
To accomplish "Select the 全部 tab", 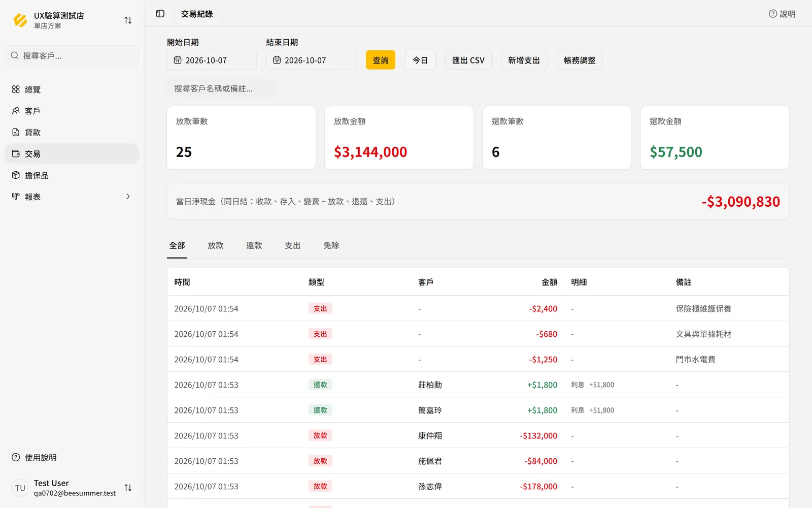I will pyautogui.click(x=177, y=246).
